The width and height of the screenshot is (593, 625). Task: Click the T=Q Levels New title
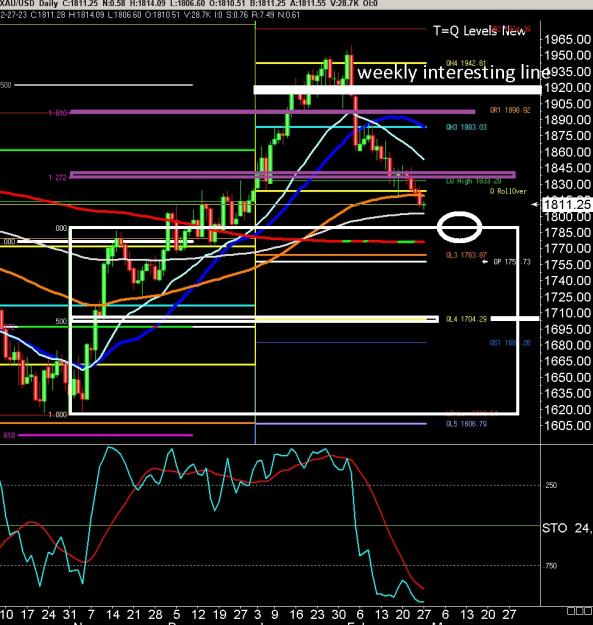(x=479, y=31)
